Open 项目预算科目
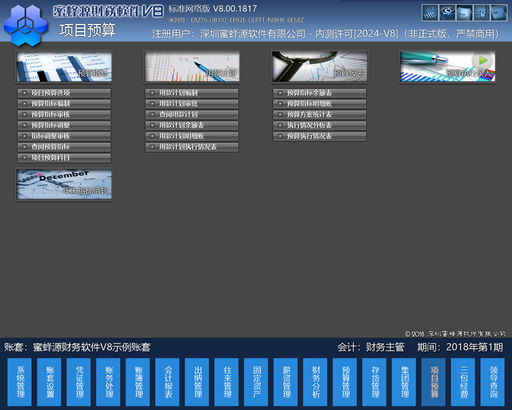Image resolution: width=512 pixels, height=410 pixels. pyautogui.click(x=64, y=158)
